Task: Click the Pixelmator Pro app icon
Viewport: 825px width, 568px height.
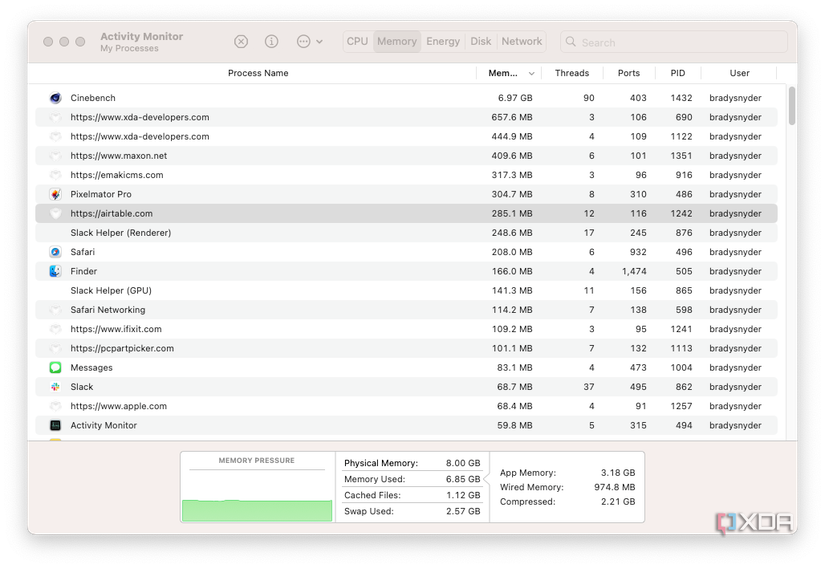Action: pos(55,194)
